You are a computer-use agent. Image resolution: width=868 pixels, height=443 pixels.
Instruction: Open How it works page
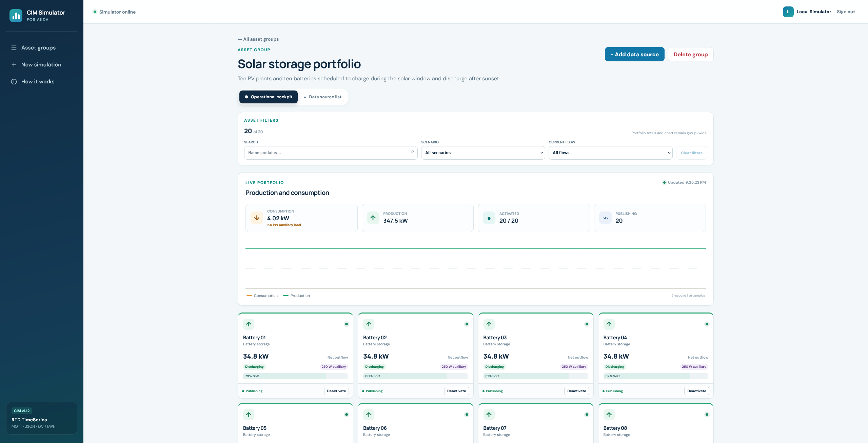41,82
